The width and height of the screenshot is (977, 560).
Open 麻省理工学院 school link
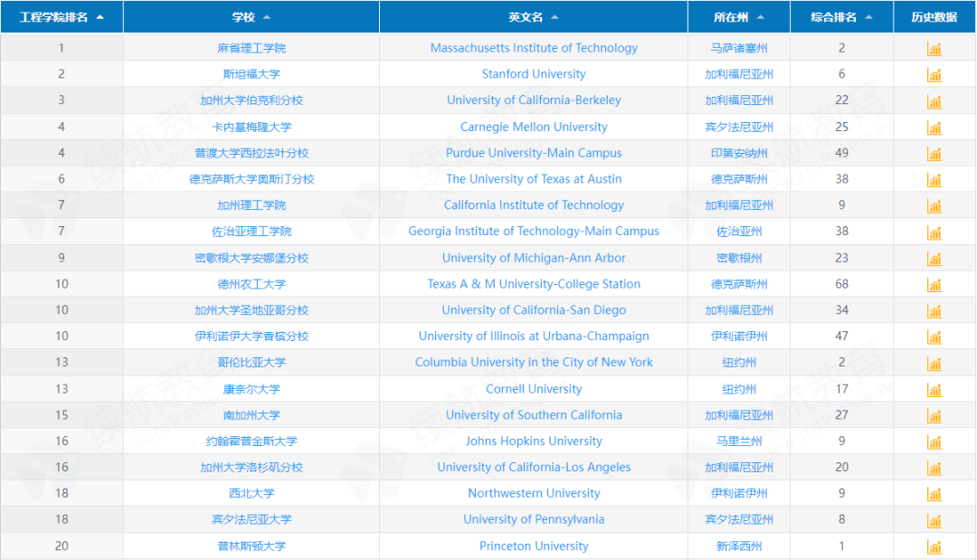point(251,48)
